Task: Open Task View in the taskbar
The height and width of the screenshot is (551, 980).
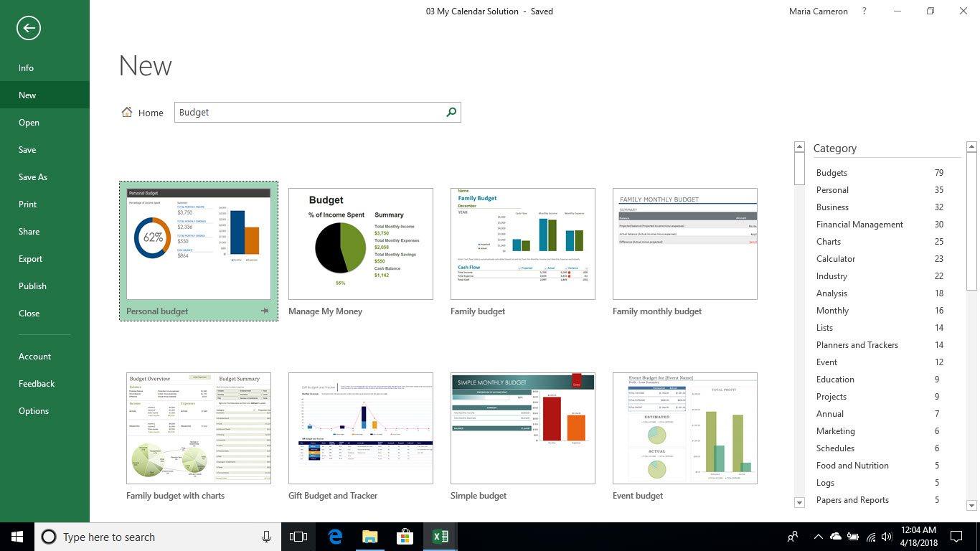Action: click(x=298, y=537)
